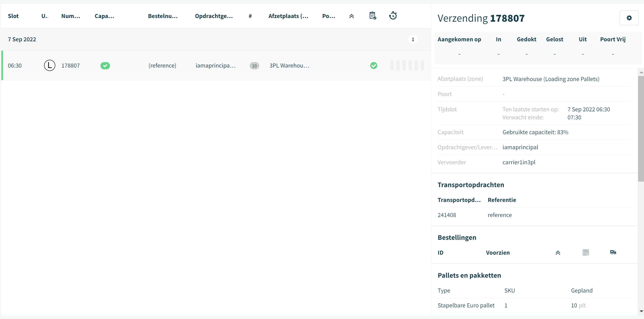Click the stopwatch timer column icon
Image resolution: width=644 pixels, height=319 pixels.
tap(393, 16)
